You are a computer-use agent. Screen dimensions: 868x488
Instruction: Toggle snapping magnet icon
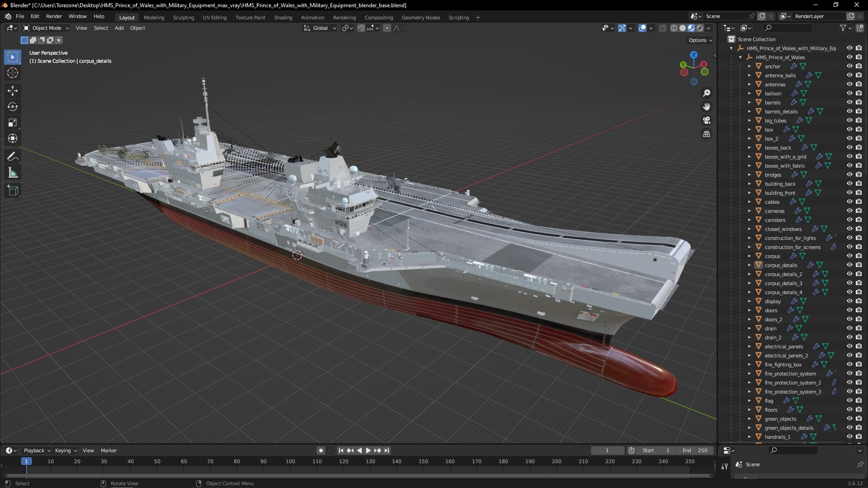click(x=361, y=28)
